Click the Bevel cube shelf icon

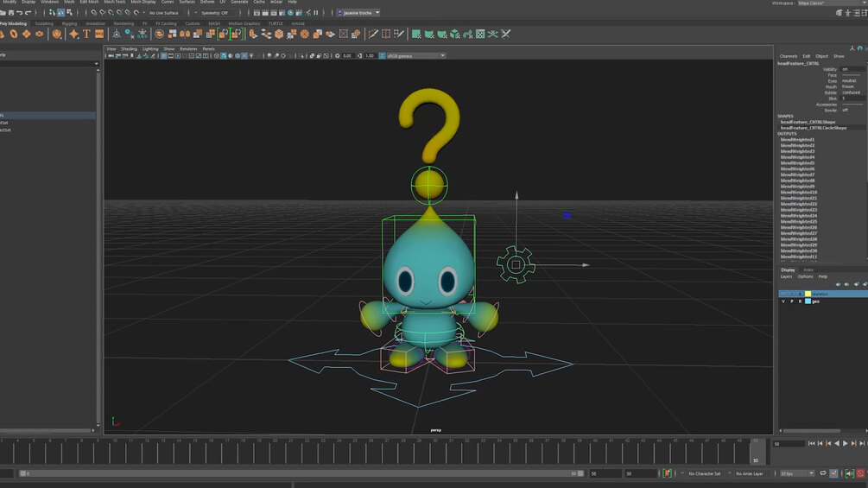tap(279, 34)
